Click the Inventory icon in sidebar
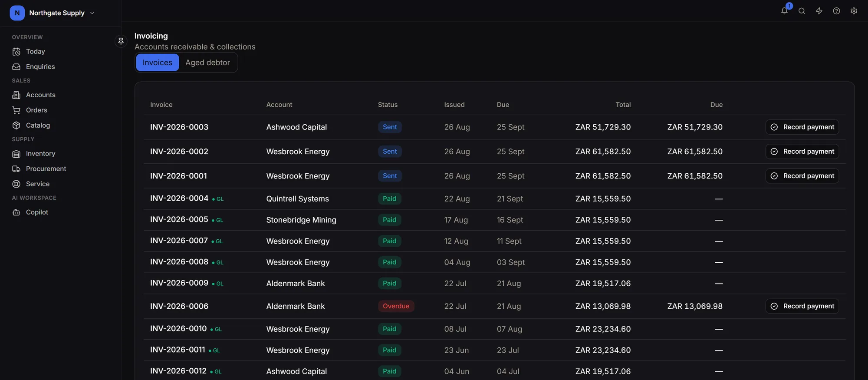 pyautogui.click(x=16, y=154)
